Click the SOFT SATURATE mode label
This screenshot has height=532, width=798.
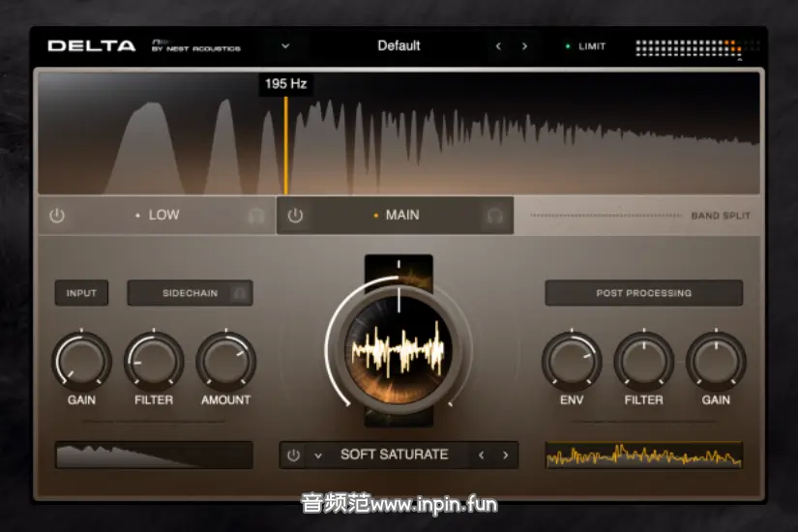tap(395, 455)
